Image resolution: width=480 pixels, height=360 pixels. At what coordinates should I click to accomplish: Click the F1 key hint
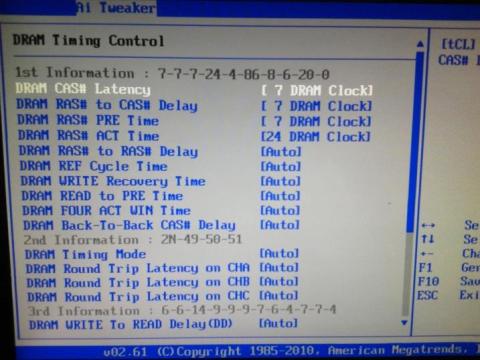click(425, 268)
